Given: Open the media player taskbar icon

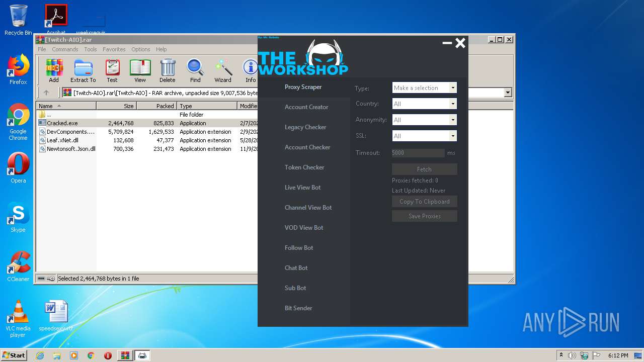Looking at the screenshot, I should pyautogui.click(x=74, y=355).
